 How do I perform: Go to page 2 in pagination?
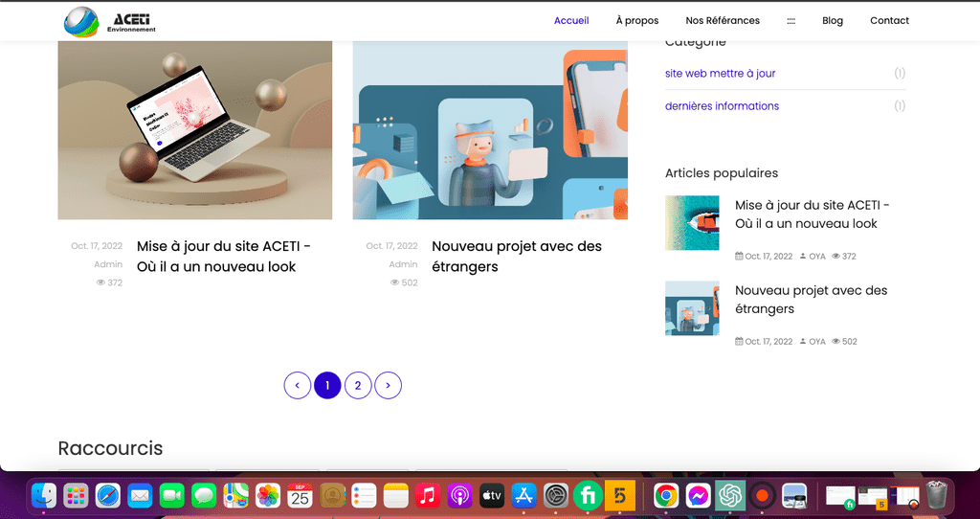[358, 385]
